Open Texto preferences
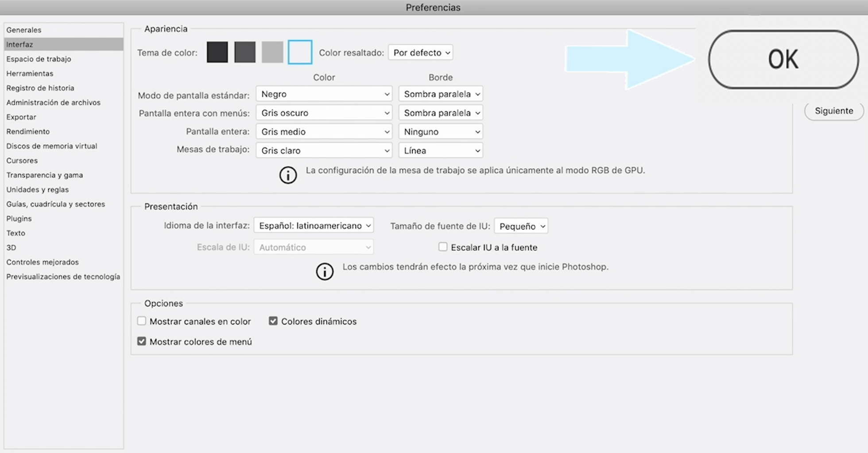The height and width of the screenshot is (453, 868). 64,233
